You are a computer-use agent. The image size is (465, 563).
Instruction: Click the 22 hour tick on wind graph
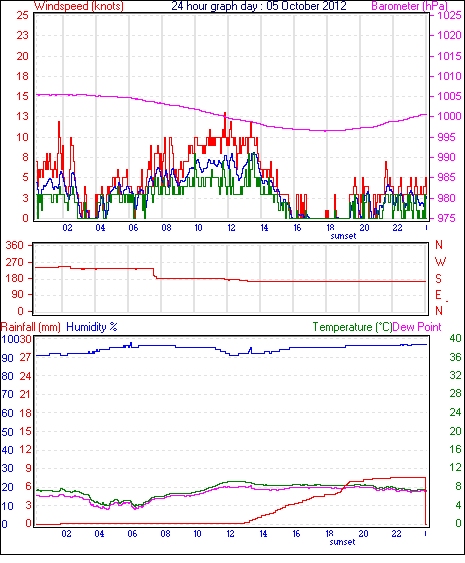(x=397, y=228)
